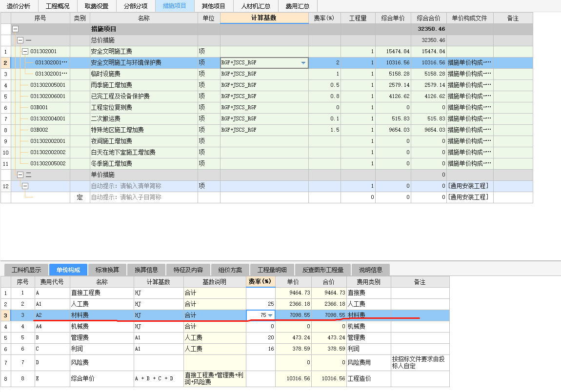Click the 基数说明 column header

pyautogui.click(x=214, y=282)
